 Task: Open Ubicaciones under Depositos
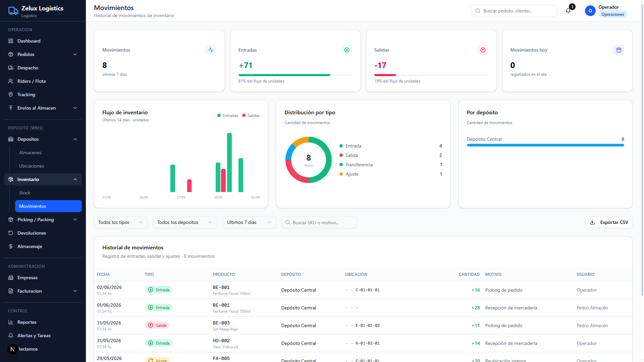[x=48, y=166]
